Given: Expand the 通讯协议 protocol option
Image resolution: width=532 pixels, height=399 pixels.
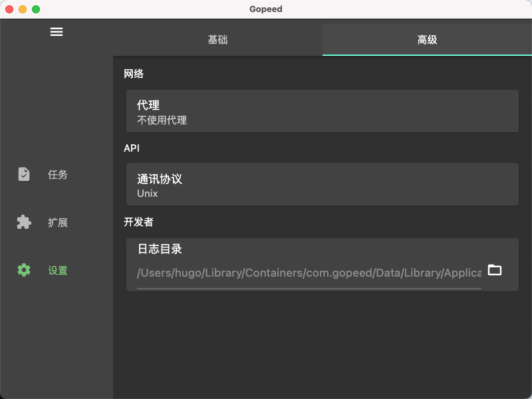Looking at the screenshot, I should (322, 184).
